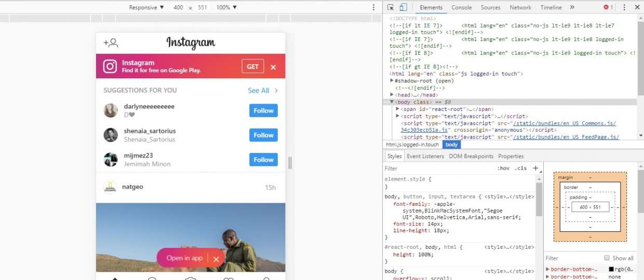
Task: Select html.js.logged-in.touch breadcrumb
Action: click(x=412, y=145)
